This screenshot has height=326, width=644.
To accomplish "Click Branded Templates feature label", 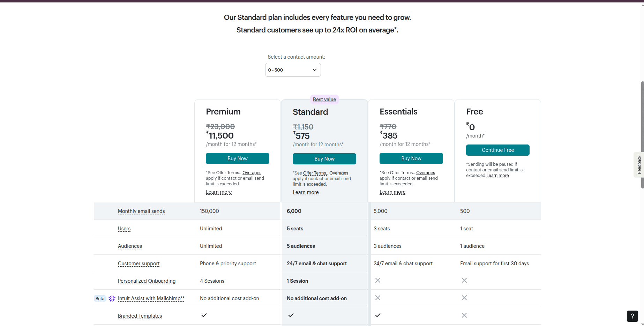I will pyautogui.click(x=140, y=316).
